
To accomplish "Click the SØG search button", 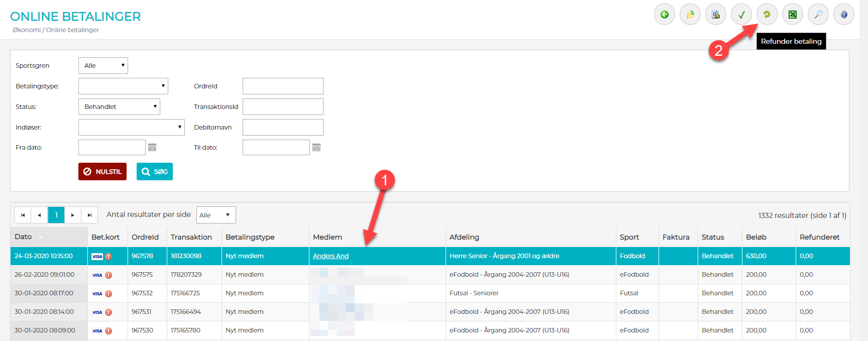I will 155,172.
